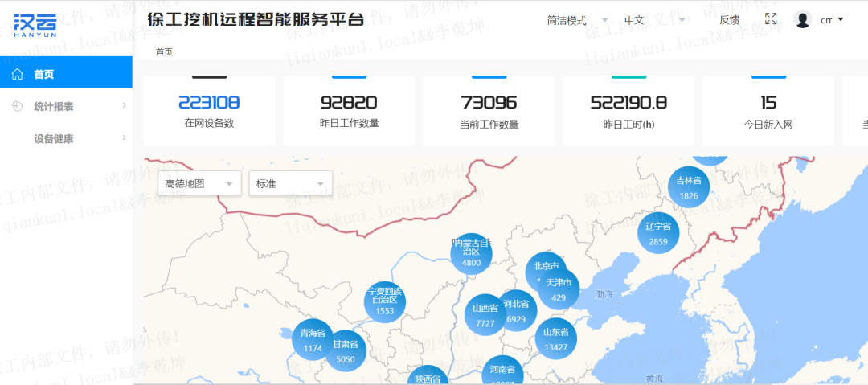Click the 宁夏回族自治区 1553 map marker
Screen dimensions: 868x385
pos(385,302)
